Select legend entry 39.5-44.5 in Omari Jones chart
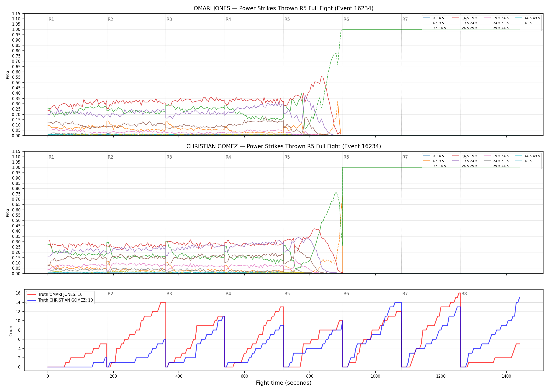The height and width of the screenshot is (392, 549). (496, 28)
